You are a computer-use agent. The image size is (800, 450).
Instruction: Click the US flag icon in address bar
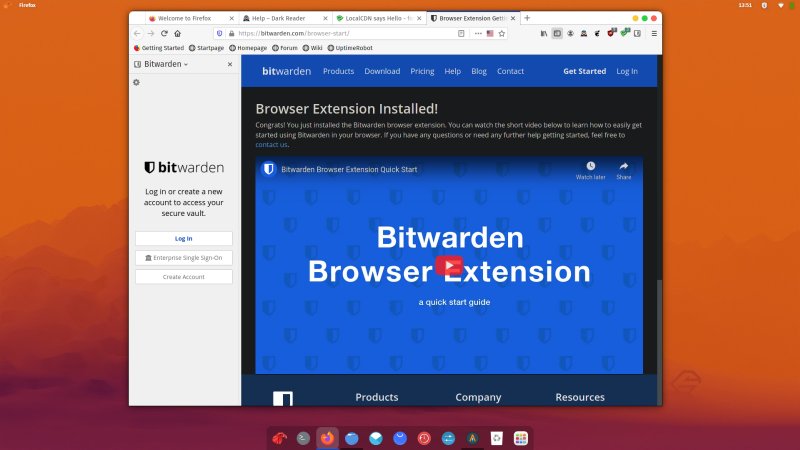pos(490,33)
